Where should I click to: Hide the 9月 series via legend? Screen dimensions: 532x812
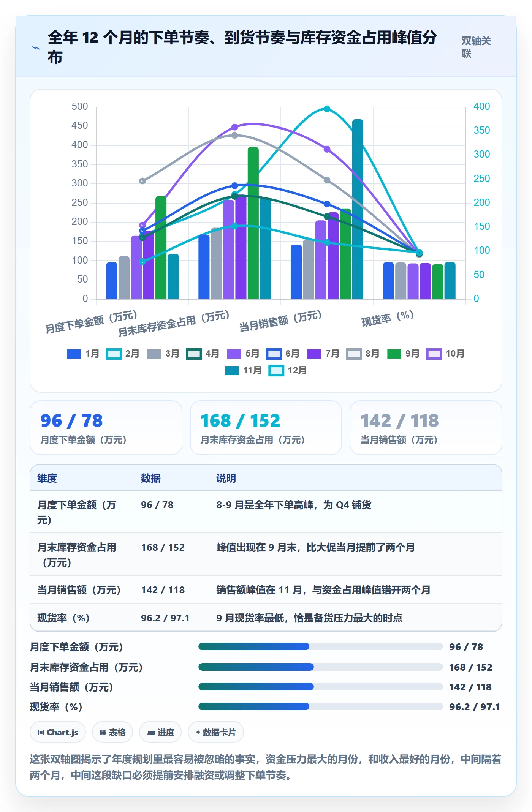[403, 354]
